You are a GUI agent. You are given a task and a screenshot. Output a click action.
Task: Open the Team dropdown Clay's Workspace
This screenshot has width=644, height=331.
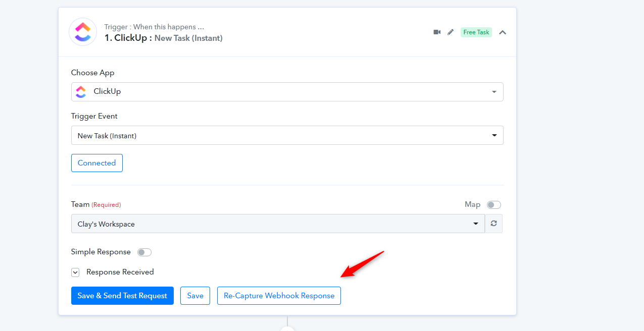point(278,224)
